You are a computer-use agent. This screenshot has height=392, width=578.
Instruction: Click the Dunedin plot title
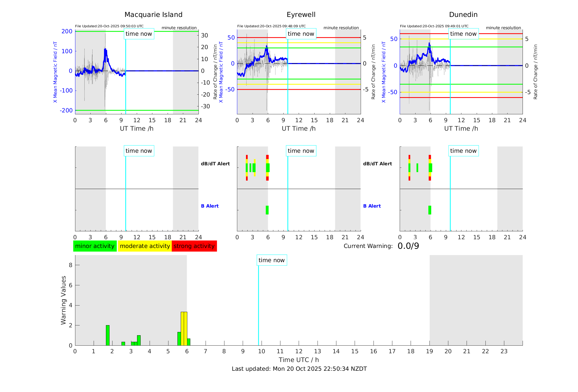[x=463, y=15]
